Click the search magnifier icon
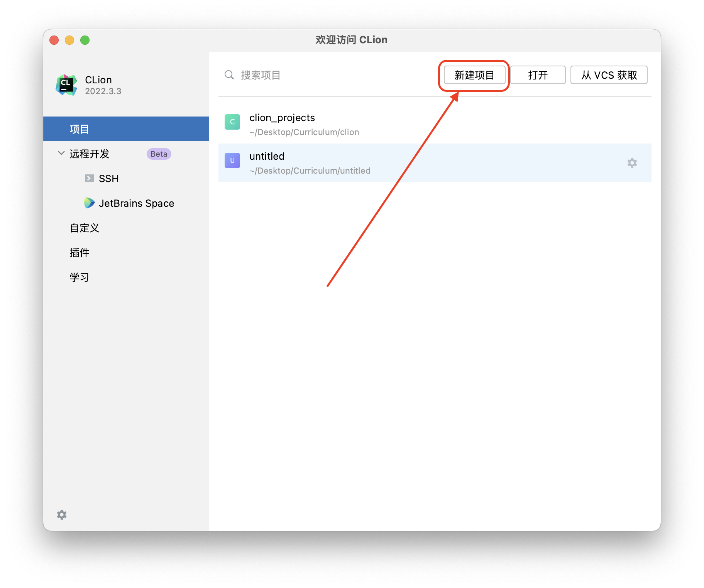The image size is (704, 588). coord(229,75)
